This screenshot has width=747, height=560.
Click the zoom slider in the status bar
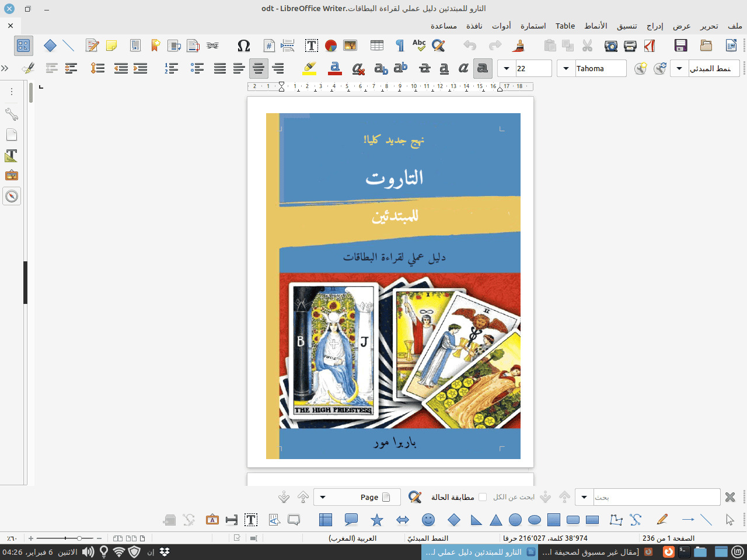tap(65, 538)
